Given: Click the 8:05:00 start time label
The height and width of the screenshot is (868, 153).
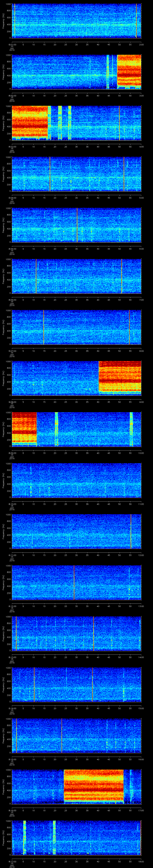Looking at the screenshot, I should point(12,249).
